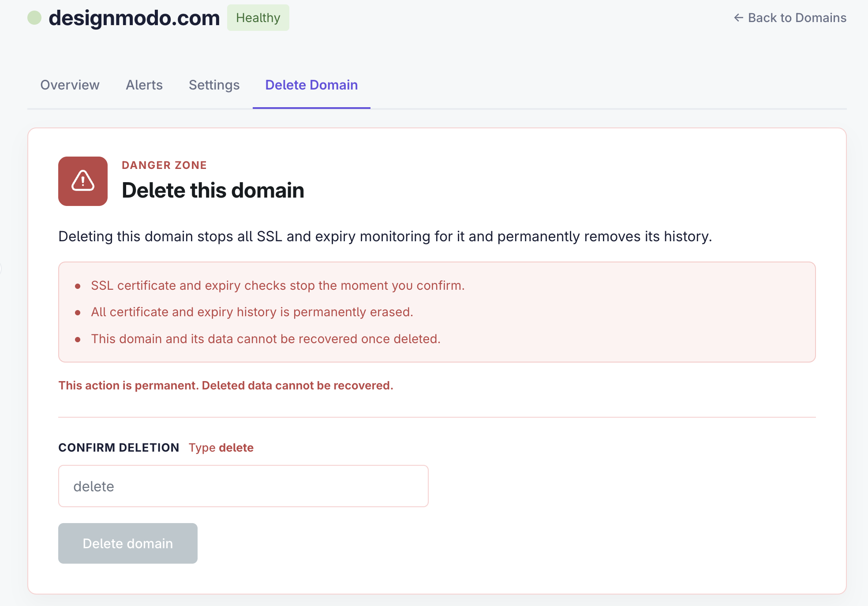Follow the Back to Domains link
This screenshot has height=606, width=868.
790,18
